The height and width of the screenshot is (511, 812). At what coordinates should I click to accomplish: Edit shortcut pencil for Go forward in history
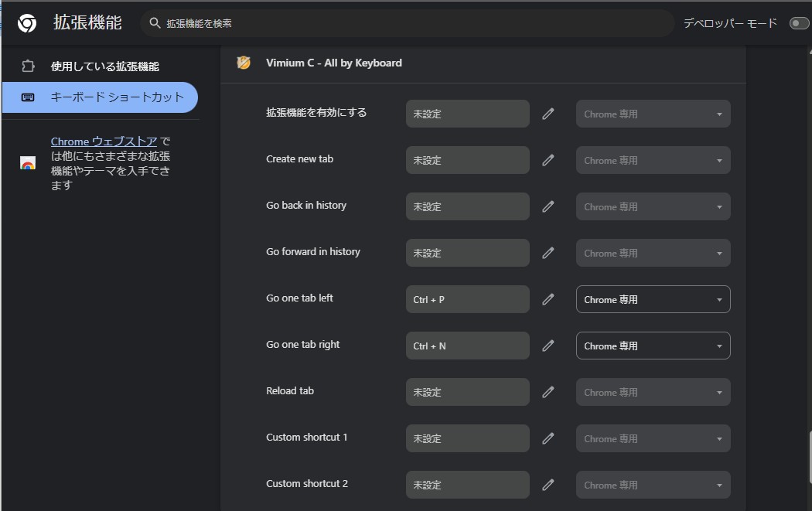tap(548, 253)
